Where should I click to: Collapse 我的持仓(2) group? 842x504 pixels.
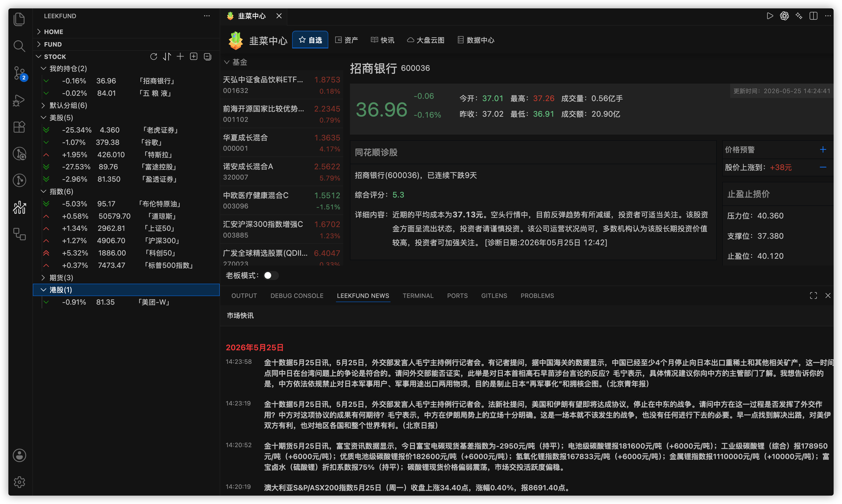[x=126, y=69]
